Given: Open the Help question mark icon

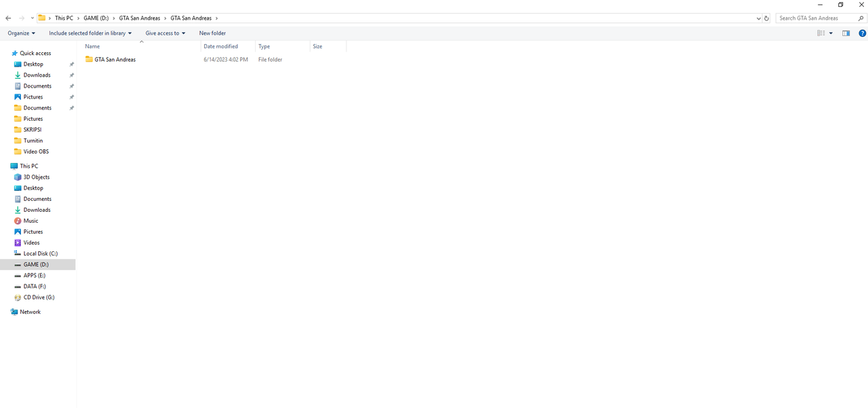Looking at the screenshot, I should 863,33.
